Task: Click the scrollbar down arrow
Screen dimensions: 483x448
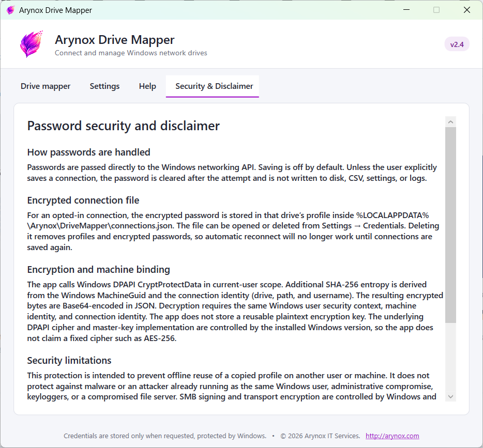Action: (450, 396)
